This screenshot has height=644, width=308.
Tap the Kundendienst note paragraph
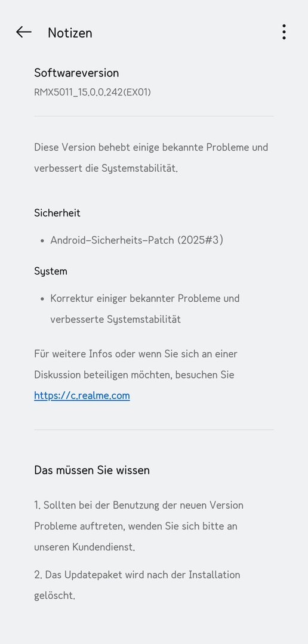[138, 526]
